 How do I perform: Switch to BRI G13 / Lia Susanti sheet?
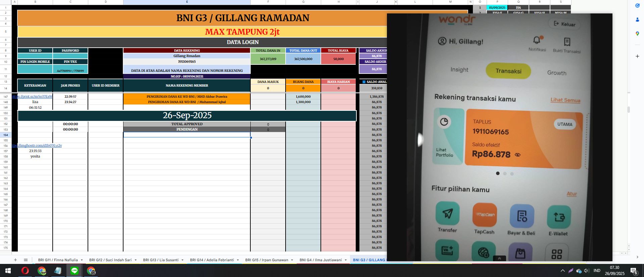pyautogui.click(x=161, y=260)
